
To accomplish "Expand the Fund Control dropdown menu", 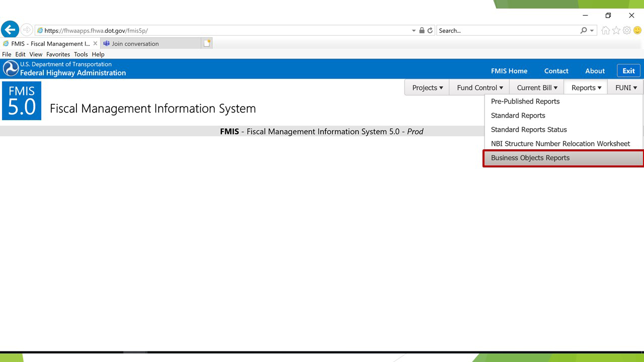I will point(479,87).
